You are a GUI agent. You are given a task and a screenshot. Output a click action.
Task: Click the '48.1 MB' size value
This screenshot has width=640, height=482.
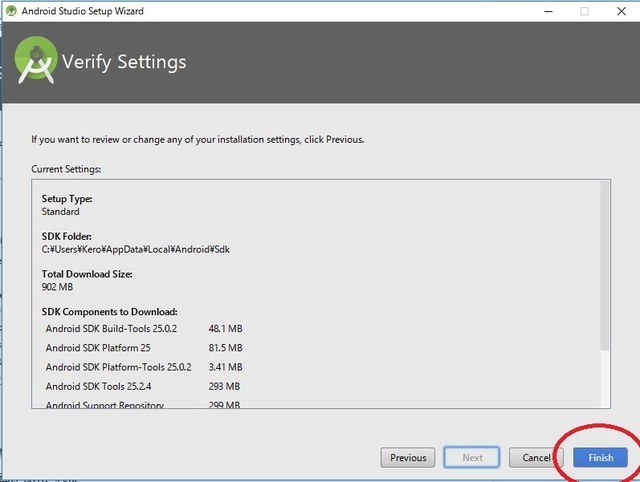(225, 329)
